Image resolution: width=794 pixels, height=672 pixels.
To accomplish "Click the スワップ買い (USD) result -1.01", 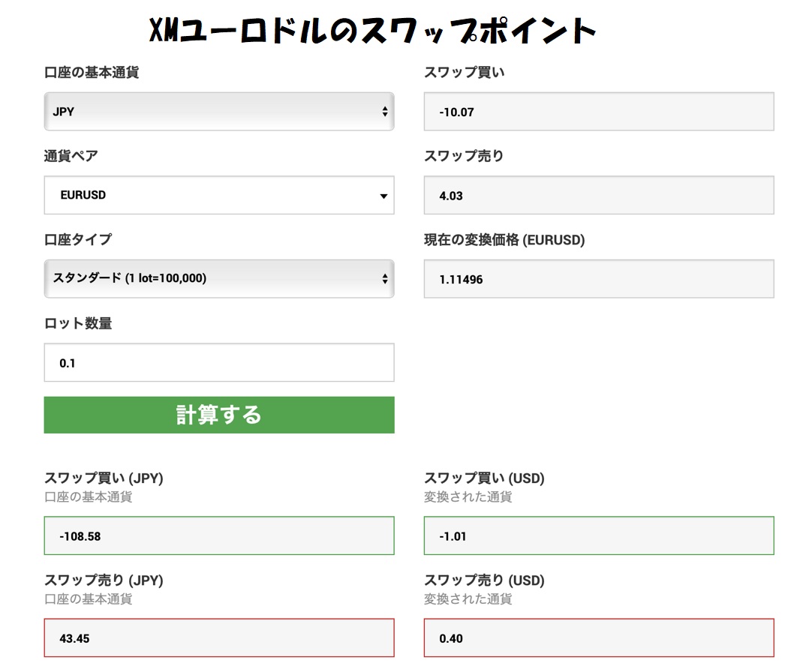I will [x=599, y=535].
